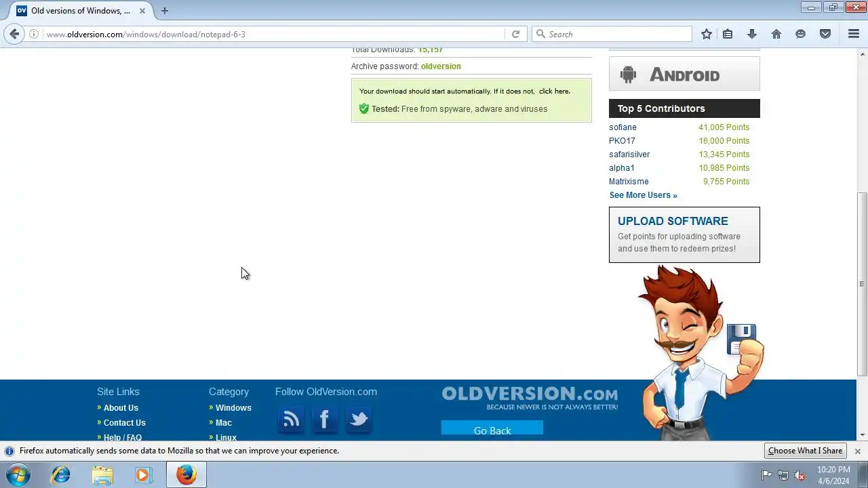
Task: Dismiss the Firefox data notification bar
Action: pos(857,451)
